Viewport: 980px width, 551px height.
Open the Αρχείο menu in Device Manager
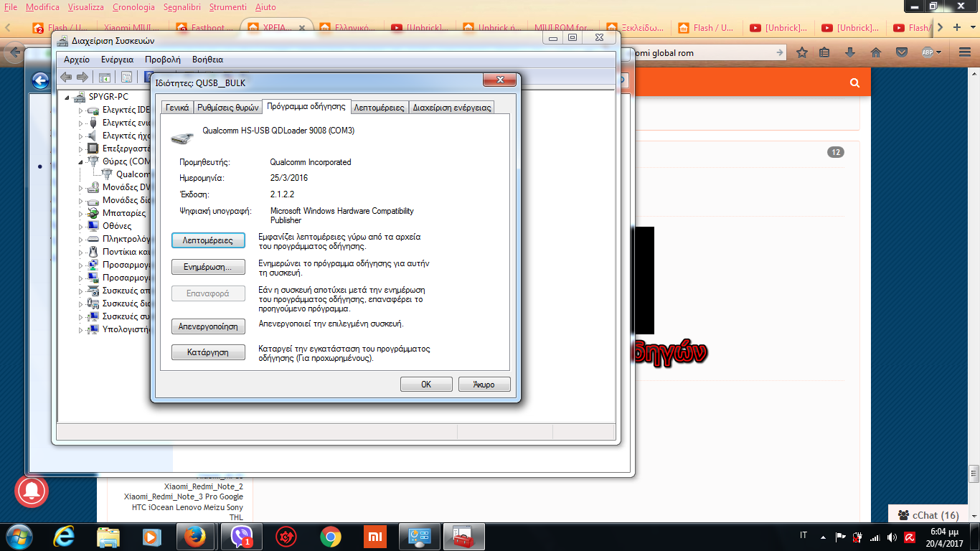click(x=77, y=60)
